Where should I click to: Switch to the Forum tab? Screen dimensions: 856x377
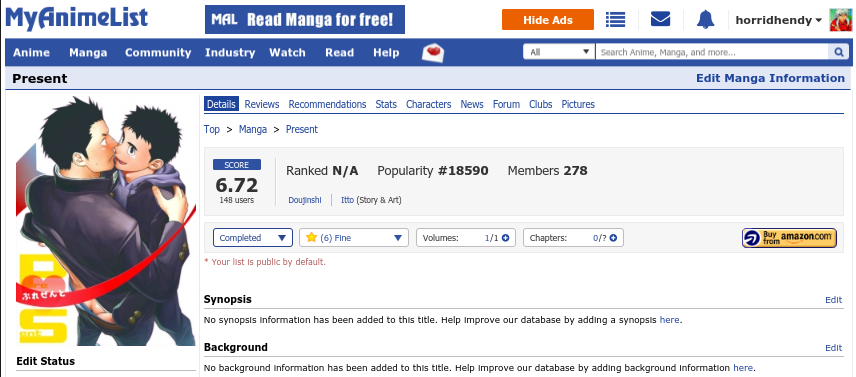pos(506,104)
